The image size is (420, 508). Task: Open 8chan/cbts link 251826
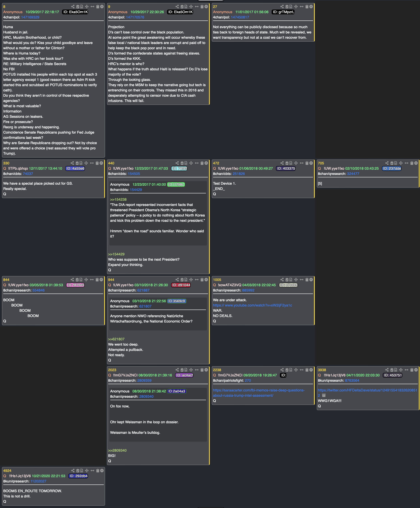point(239,174)
